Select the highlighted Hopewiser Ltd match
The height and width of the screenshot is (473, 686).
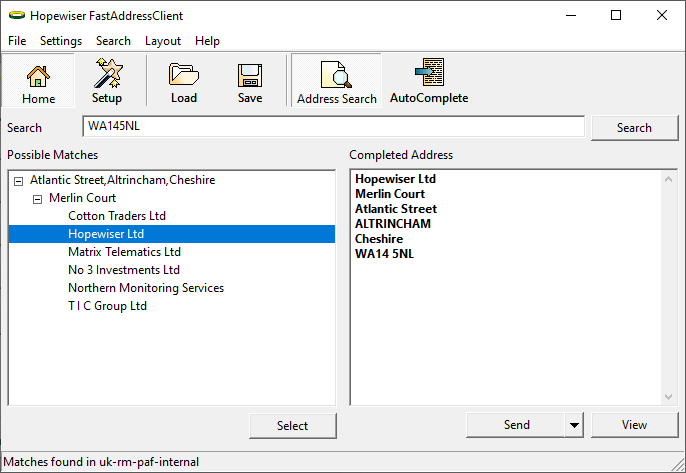click(x=172, y=234)
